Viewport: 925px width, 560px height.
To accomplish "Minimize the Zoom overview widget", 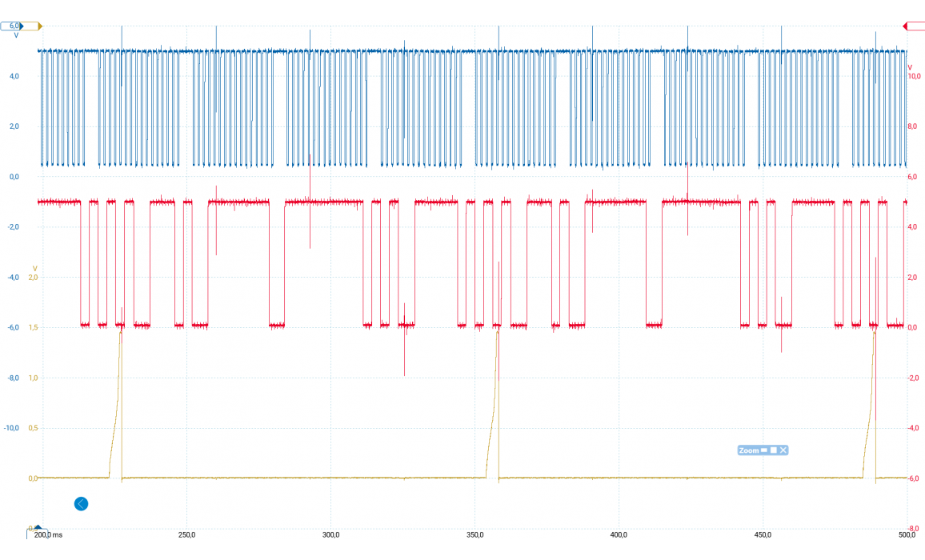I will point(764,450).
